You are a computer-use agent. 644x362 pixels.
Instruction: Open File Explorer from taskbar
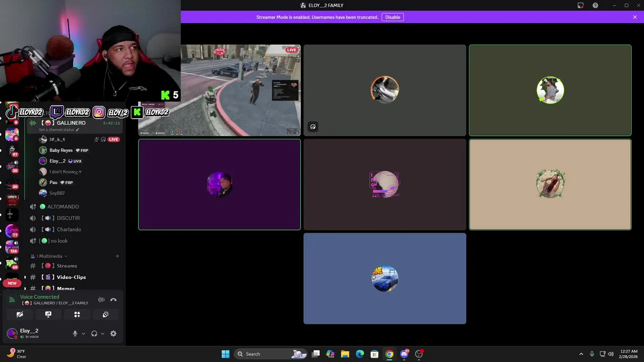click(345, 354)
